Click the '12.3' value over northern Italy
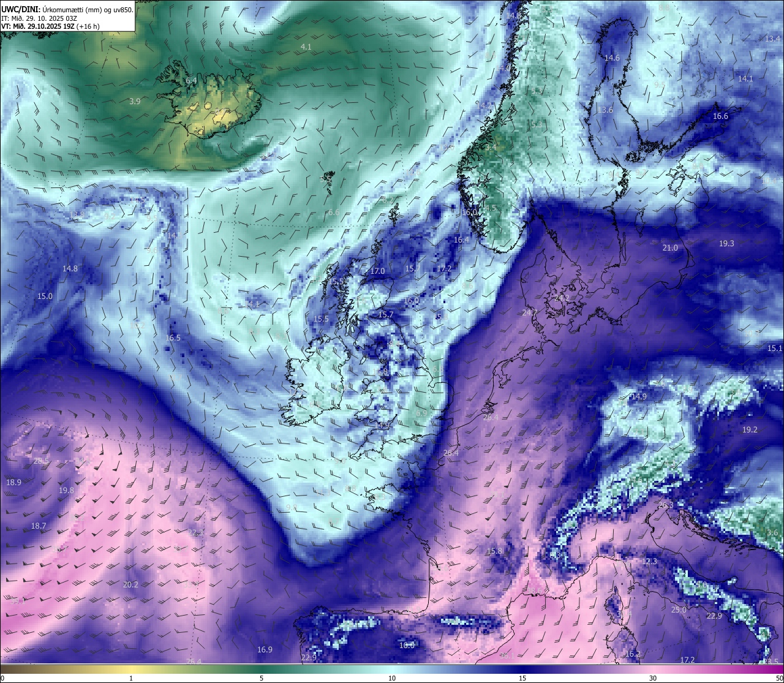Image resolution: width=784 pixels, height=683 pixels. 649,561
